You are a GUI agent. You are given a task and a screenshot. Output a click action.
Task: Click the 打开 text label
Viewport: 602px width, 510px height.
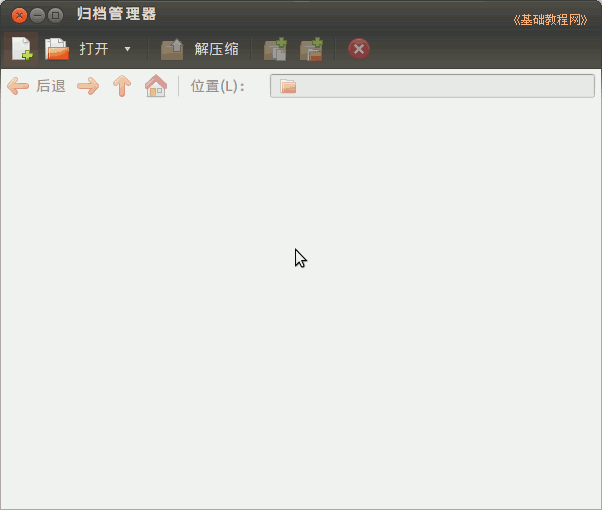click(94, 49)
